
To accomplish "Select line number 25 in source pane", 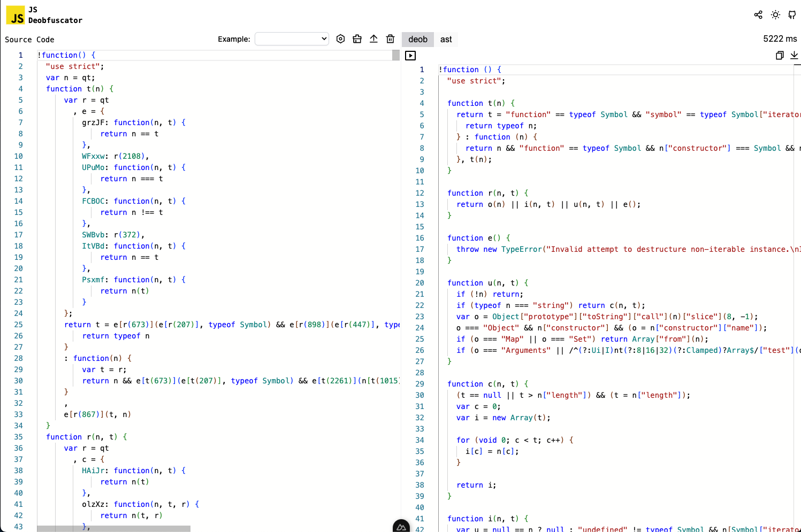I will pos(18,325).
